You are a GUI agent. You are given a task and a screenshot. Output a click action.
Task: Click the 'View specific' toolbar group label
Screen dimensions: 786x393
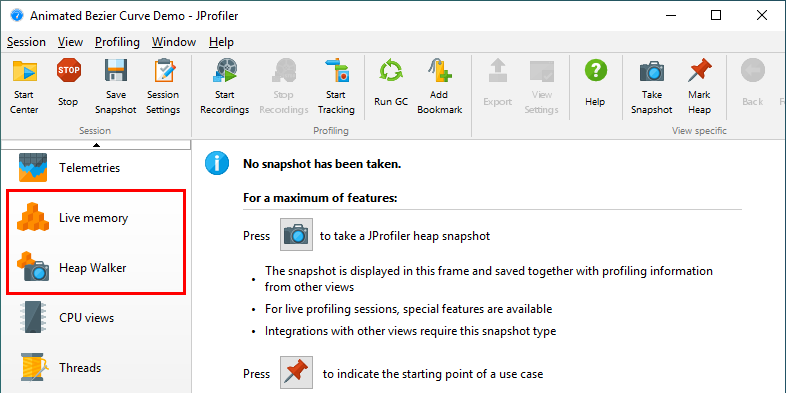pos(699,131)
